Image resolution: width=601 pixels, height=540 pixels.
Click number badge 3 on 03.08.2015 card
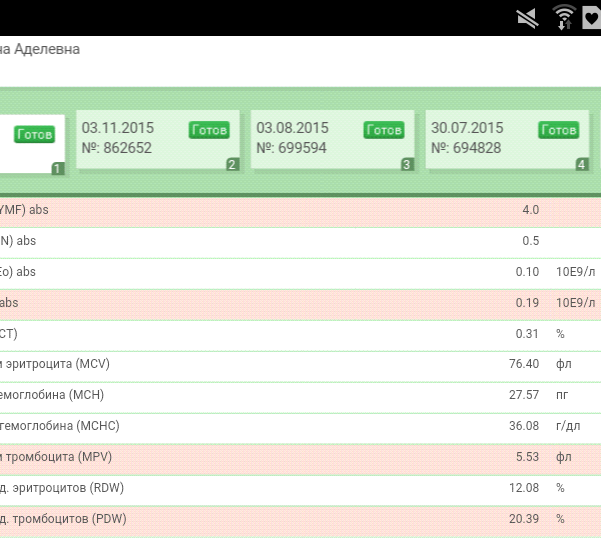pos(407,164)
